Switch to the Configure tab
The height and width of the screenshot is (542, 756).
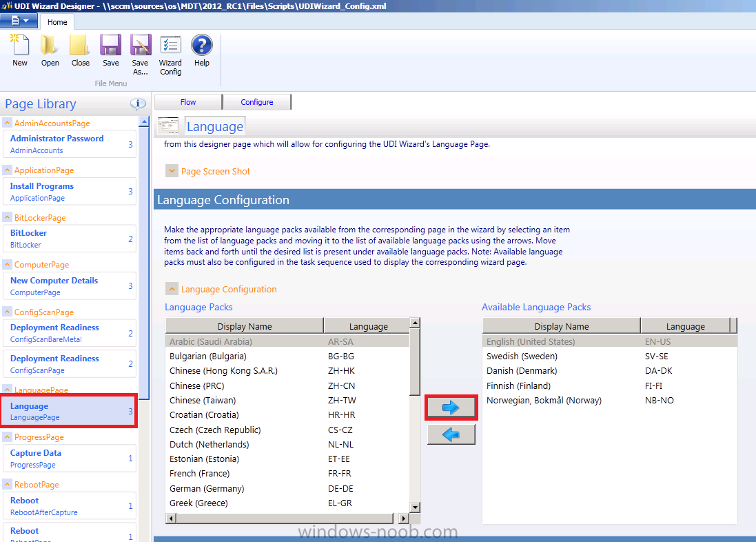[257, 102]
